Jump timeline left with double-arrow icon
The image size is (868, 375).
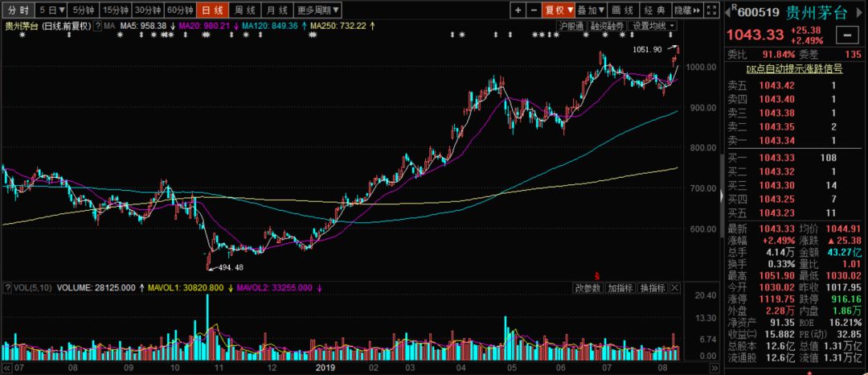7,368
